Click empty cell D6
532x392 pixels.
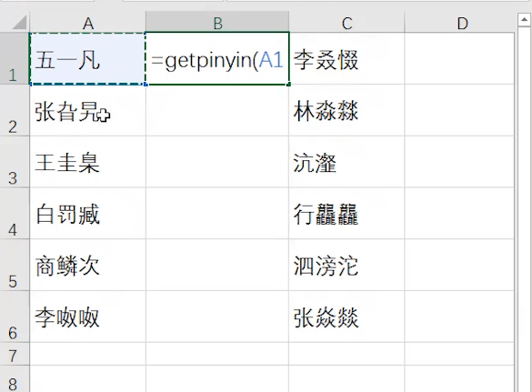click(x=459, y=317)
